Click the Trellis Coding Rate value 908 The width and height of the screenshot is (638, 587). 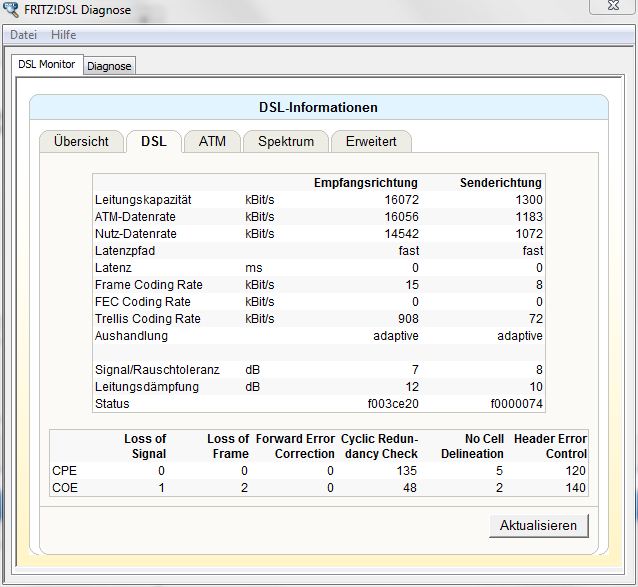click(x=408, y=319)
